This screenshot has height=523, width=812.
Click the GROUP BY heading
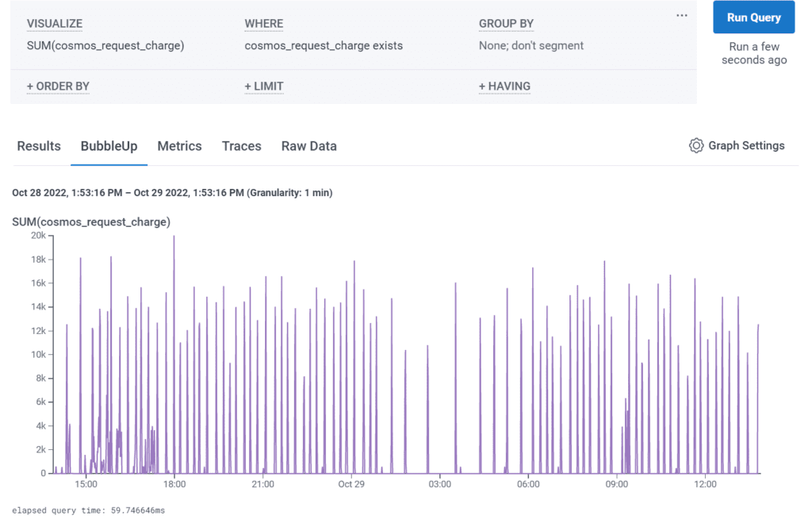click(x=506, y=25)
